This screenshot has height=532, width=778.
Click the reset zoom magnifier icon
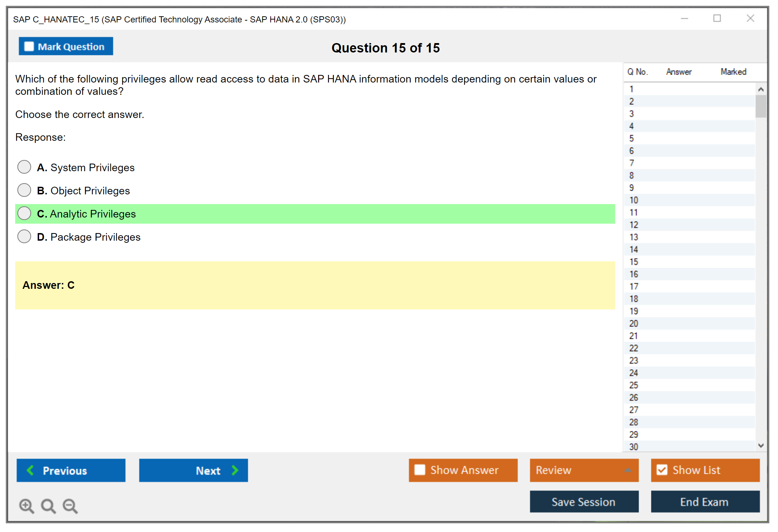[48, 506]
